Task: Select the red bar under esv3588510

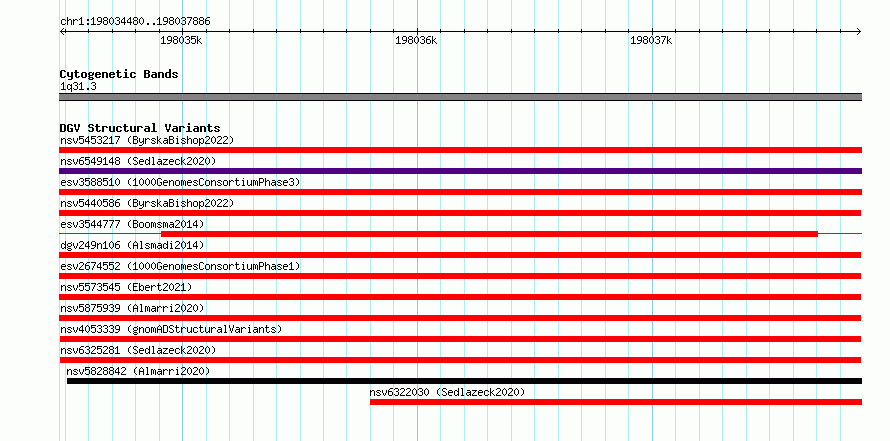Action: click(460, 192)
